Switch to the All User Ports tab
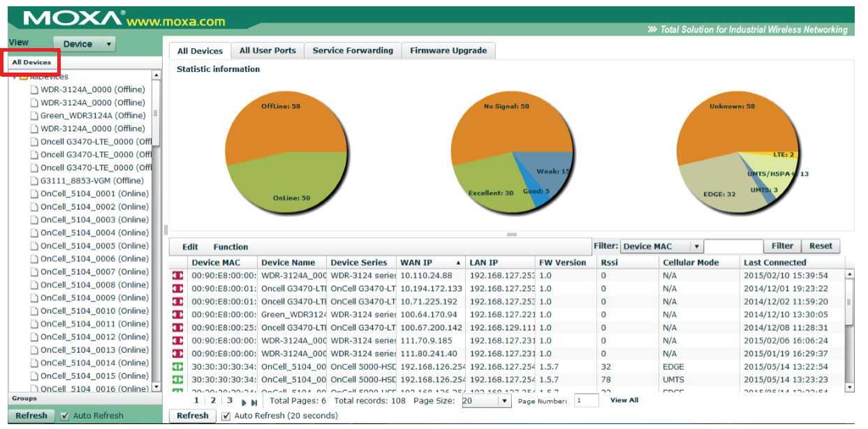Viewport: 868px width, 429px height. click(x=267, y=50)
